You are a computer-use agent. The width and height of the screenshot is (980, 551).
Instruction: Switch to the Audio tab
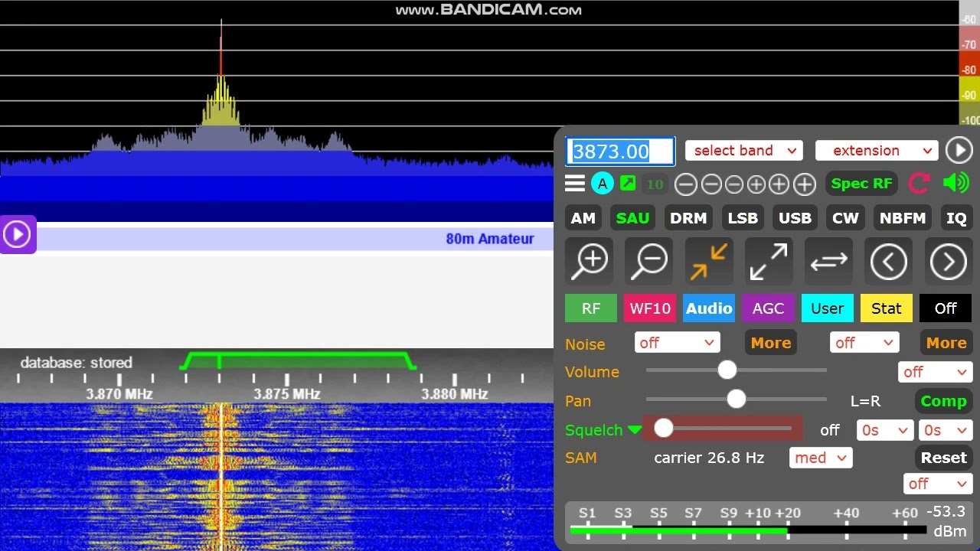pyautogui.click(x=709, y=308)
